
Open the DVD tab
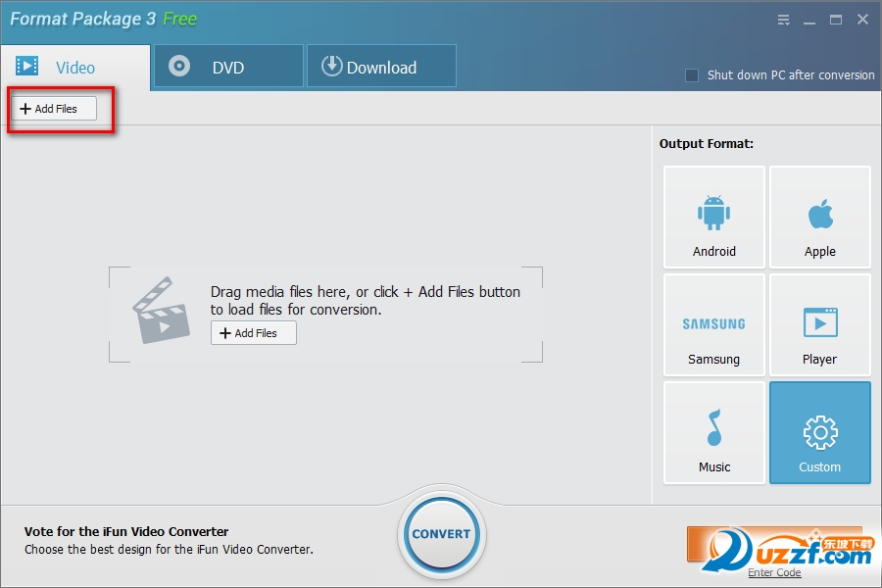228,67
